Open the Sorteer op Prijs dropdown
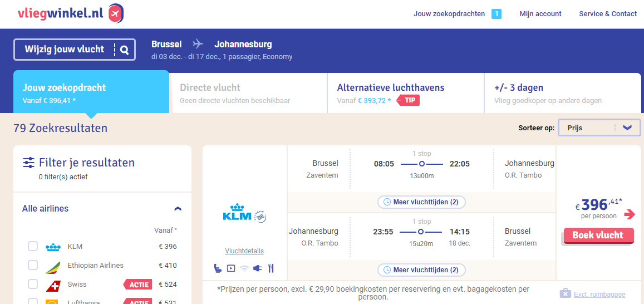Screen dimensions: 644x304 (x=599, y=128)
